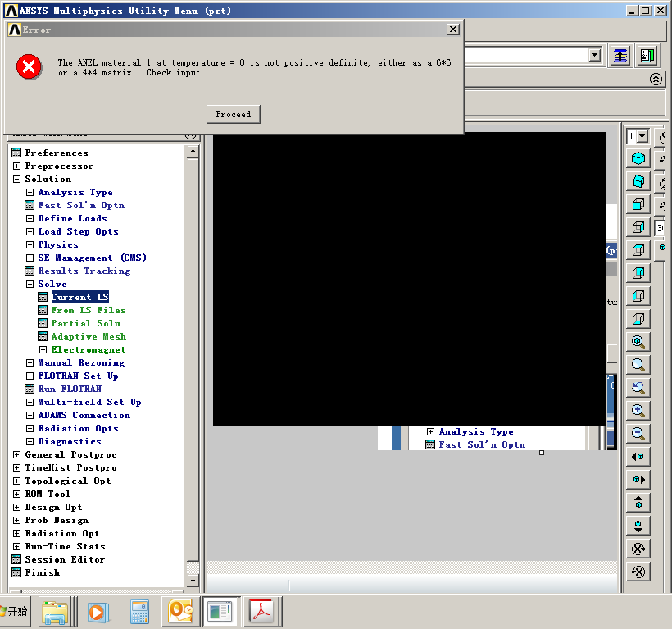
Task: Click the Zoom In magnifier icon
Action: point(638,411)
